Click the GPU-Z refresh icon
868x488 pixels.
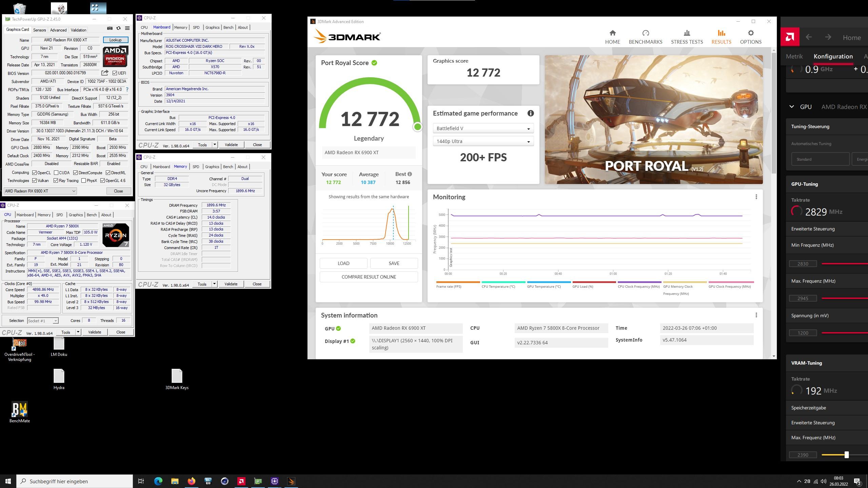(118, 28)
